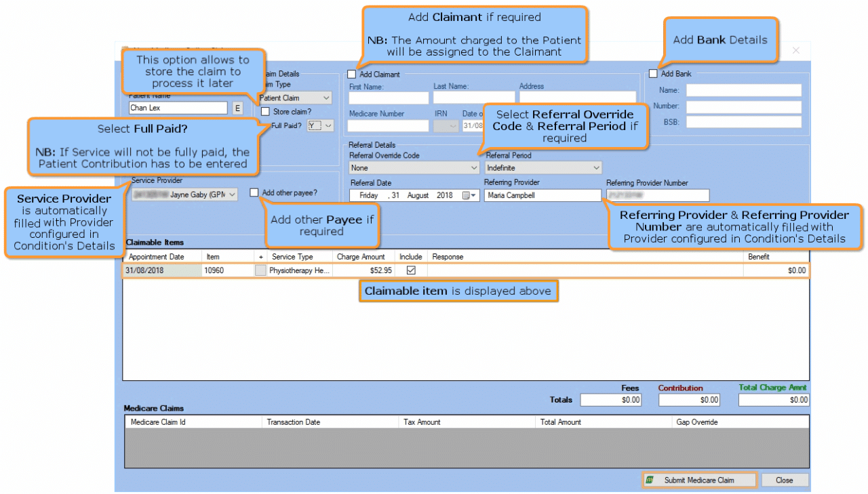Click the Service Type column header

pos(300,257)
